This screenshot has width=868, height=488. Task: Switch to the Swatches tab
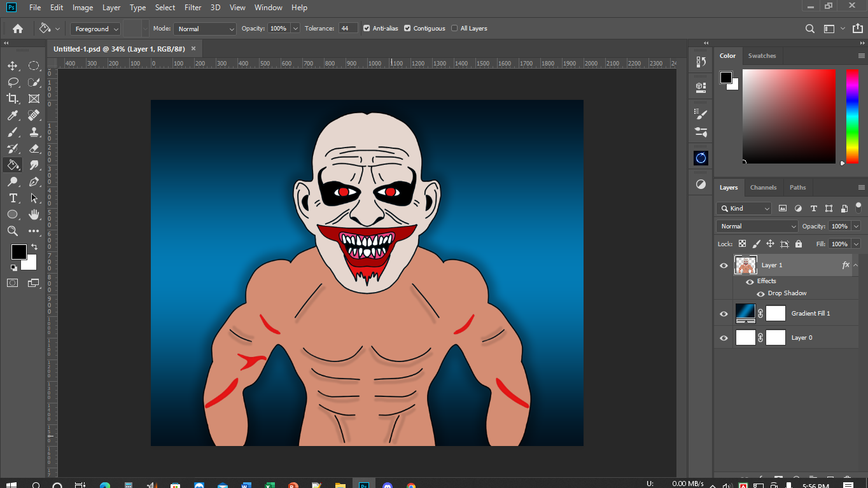click(762, 56)
